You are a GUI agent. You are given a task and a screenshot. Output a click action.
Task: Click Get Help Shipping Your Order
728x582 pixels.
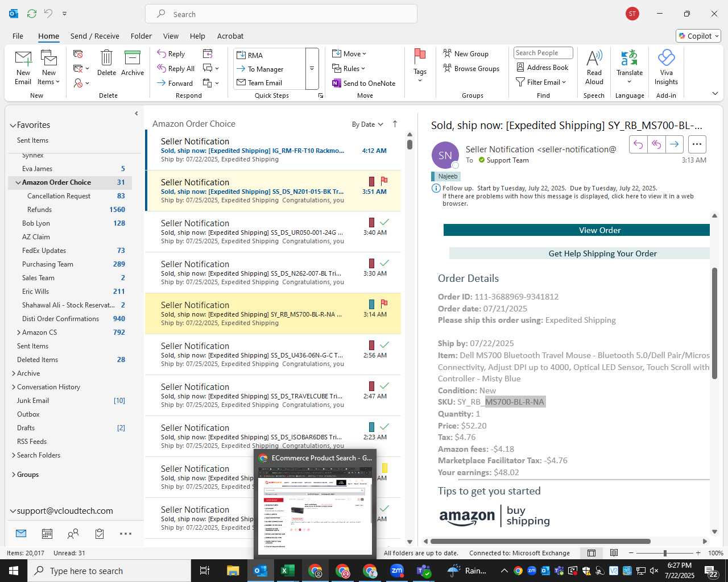(580, 253)
